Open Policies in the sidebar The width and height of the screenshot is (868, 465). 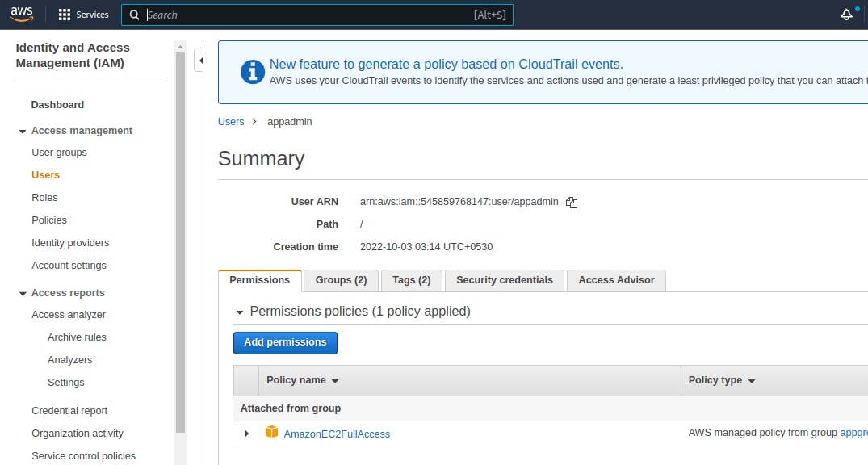click(x=48, y=220)
